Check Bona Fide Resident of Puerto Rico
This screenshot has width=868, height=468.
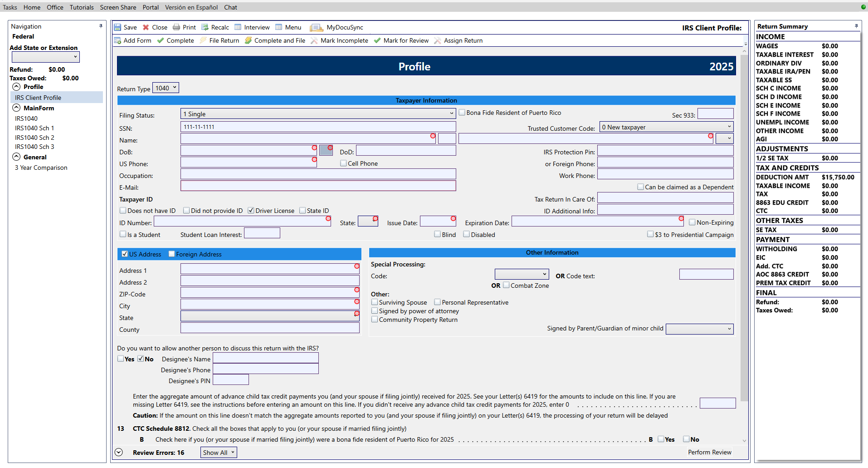click(462, 113)
